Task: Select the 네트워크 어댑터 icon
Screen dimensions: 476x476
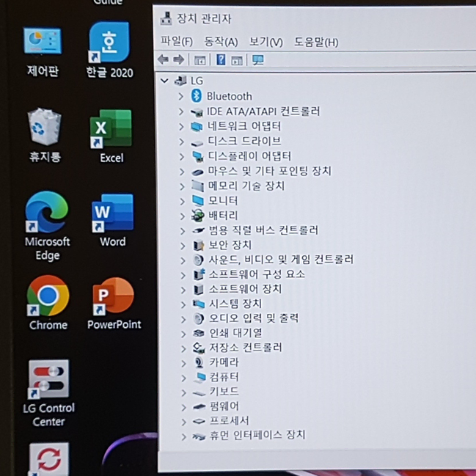Action: [197, 126]
